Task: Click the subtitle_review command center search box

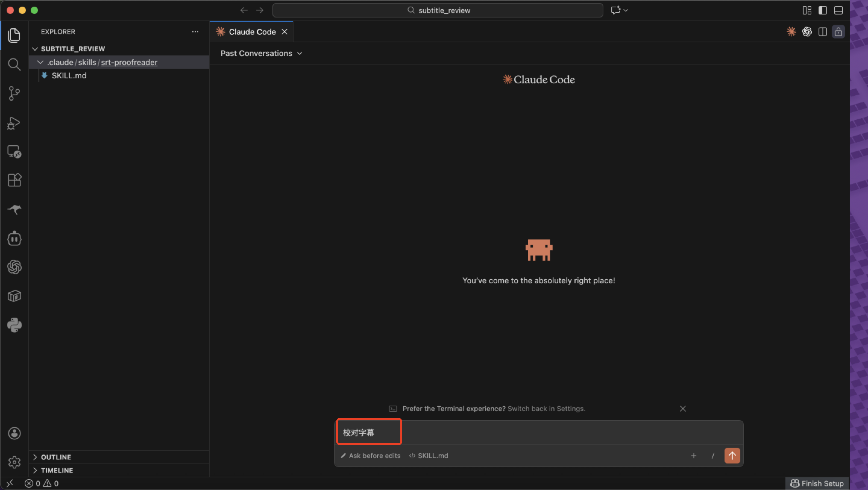Action: click(x=437, y=11)
